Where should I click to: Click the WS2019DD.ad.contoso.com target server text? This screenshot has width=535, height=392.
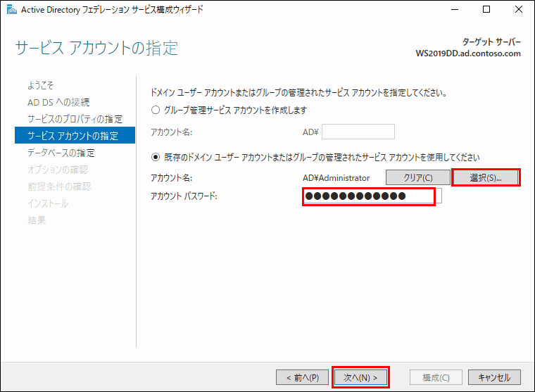click(468, 53)
